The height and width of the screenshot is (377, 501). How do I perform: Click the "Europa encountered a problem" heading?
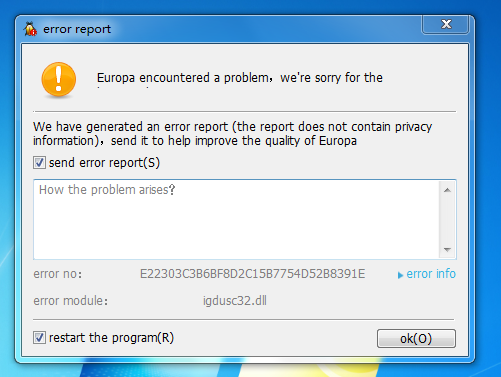[x=183, y=78]
